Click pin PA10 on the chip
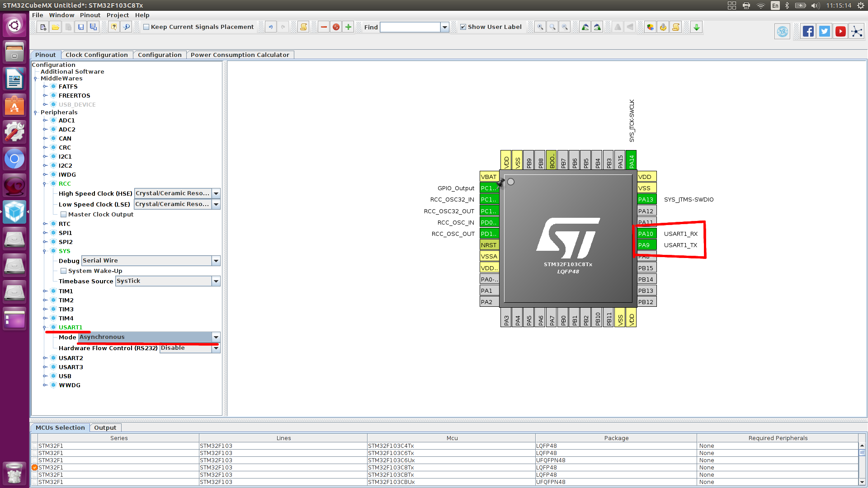Image resolution: width=868 pixels, height=488 pixels. [x=647, y=234]
